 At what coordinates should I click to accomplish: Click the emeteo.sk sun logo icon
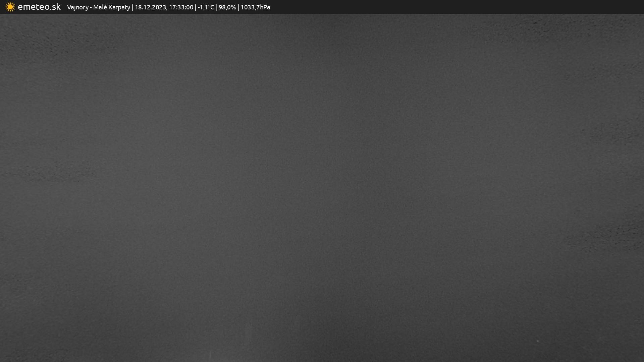(x=10, y=7)
